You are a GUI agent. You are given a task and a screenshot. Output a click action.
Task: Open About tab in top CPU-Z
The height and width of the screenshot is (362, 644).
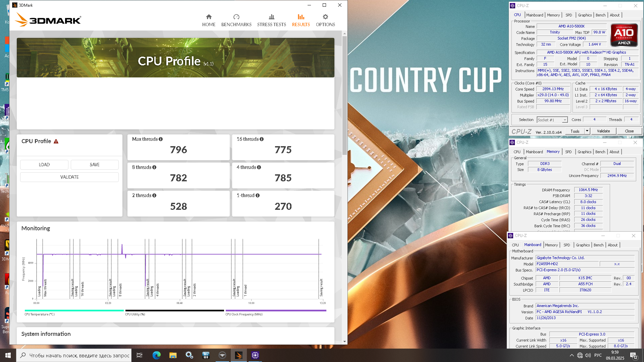pyautogui.click(x=615, y=15)
